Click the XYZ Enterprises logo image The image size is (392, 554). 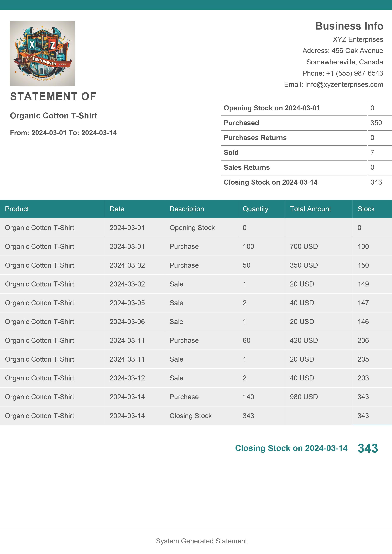[42, 54]
